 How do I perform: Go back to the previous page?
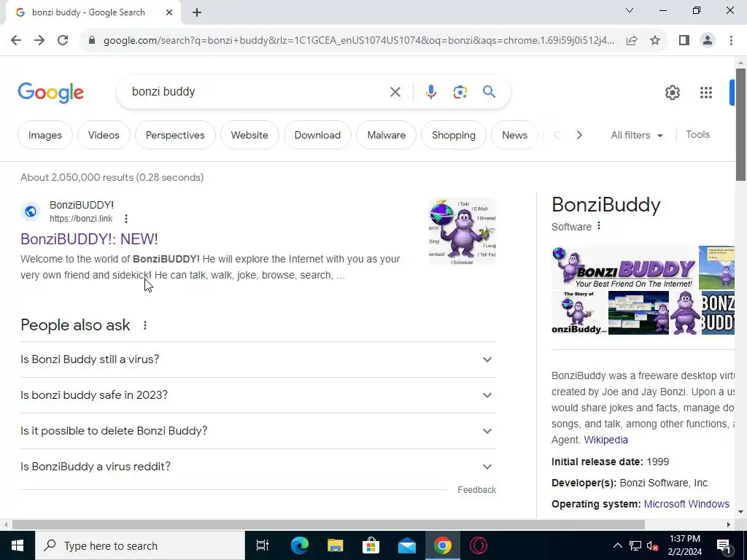click(x=16, y=41)
